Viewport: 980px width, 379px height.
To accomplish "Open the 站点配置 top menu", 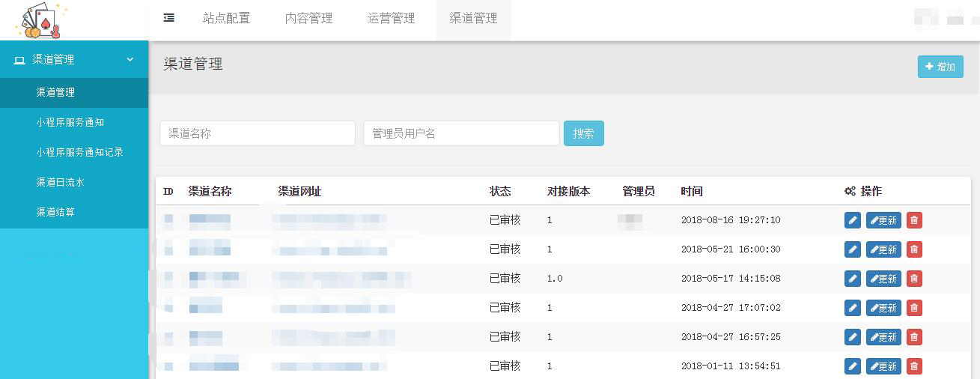I will pos(226,19).
